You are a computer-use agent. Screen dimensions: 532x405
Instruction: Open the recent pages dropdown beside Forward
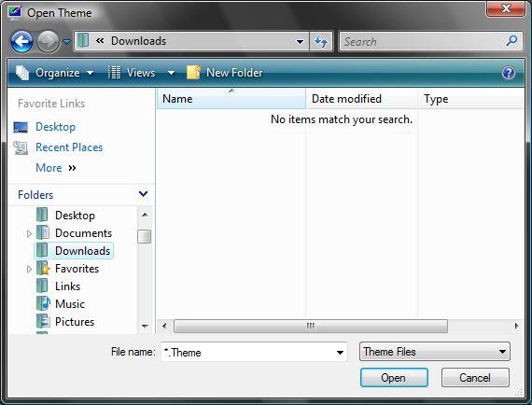67,42
